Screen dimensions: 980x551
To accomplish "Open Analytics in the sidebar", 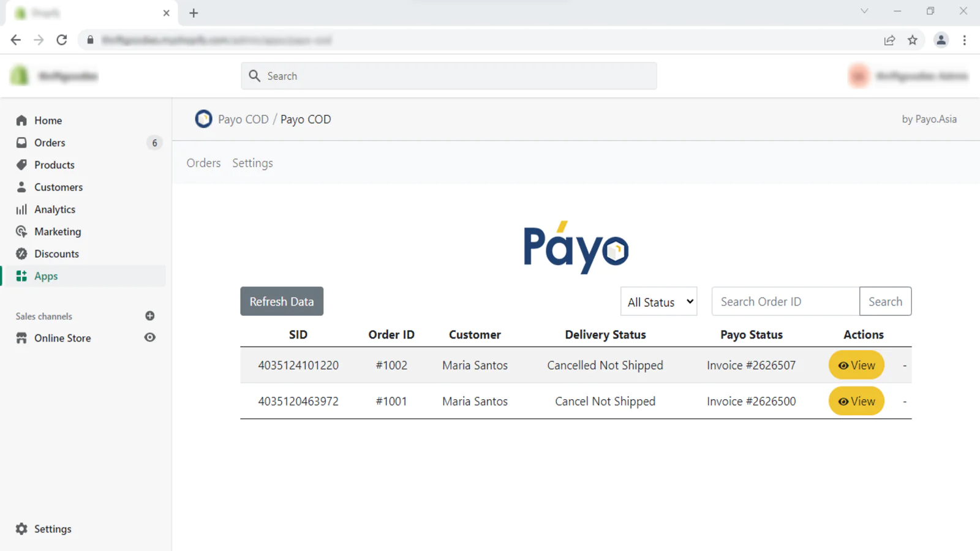I will [55, 209].
